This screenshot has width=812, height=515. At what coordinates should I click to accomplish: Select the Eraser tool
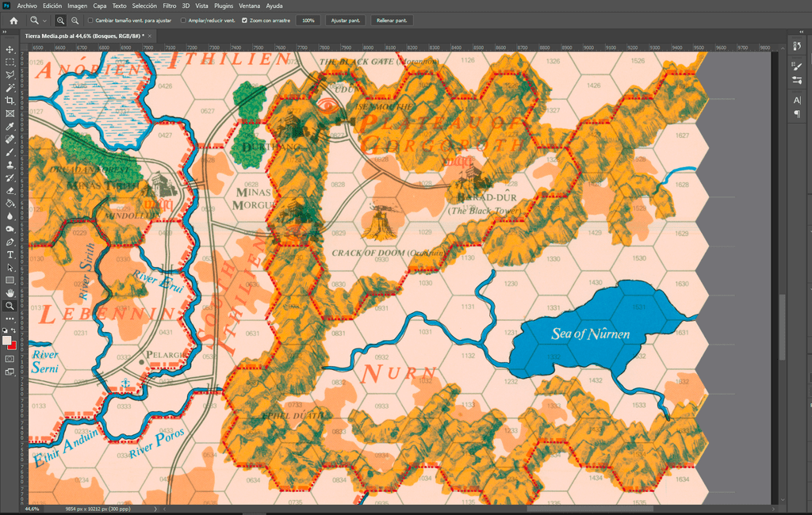(10, 190)
